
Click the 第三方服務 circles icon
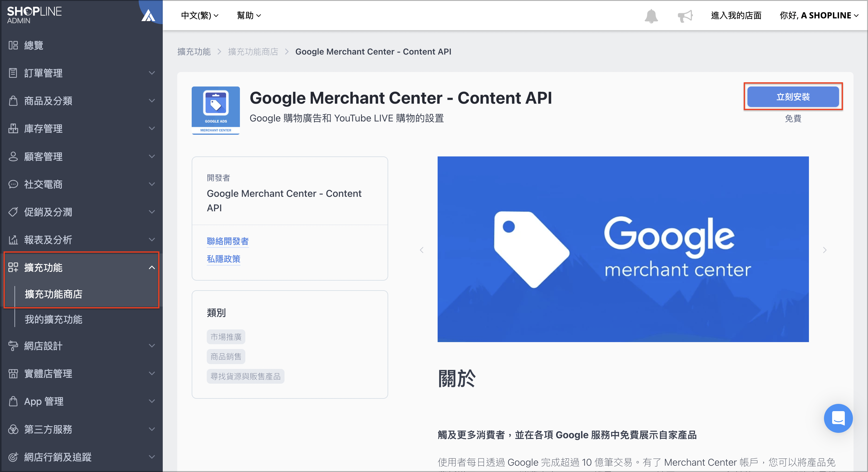pos(13,429)
